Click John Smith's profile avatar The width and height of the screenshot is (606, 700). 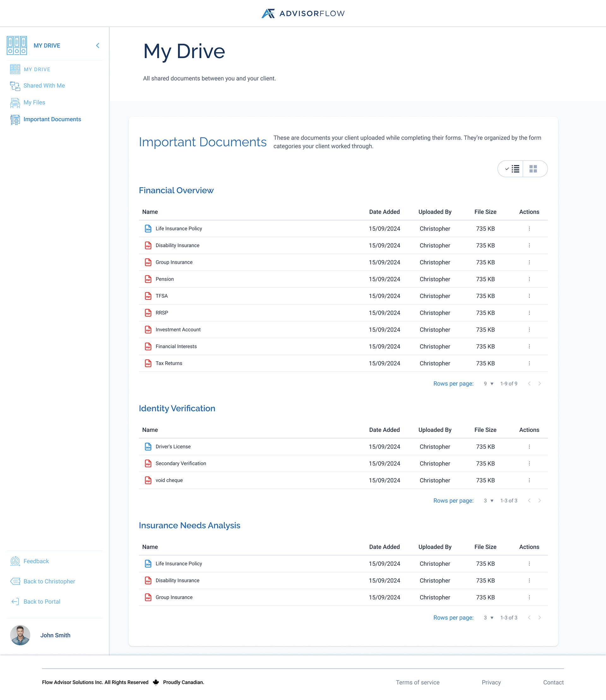coord(20,635)
